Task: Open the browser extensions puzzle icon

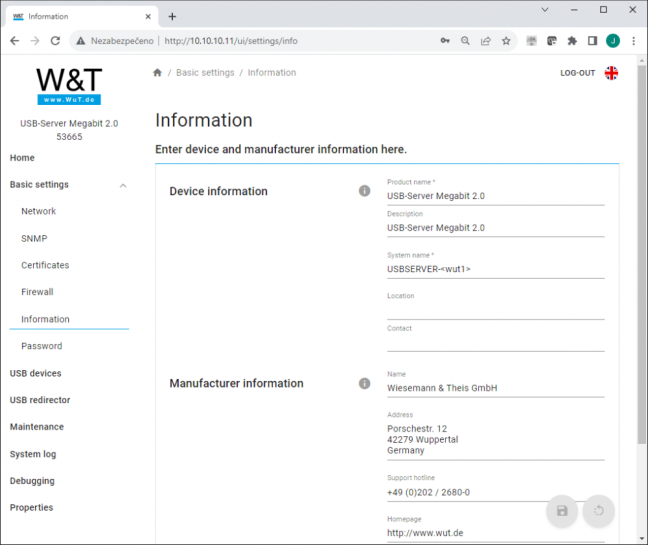Action: click(x=572, y=41)
